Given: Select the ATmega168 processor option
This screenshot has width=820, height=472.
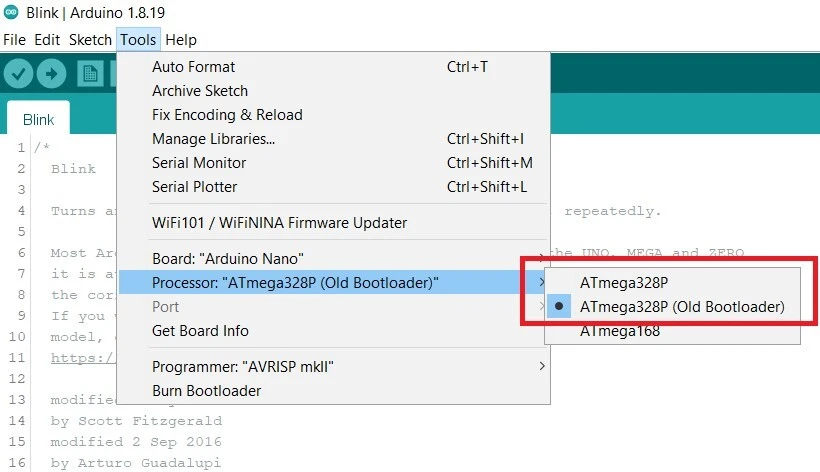Looking at the screenshot, I should (673, 331).
